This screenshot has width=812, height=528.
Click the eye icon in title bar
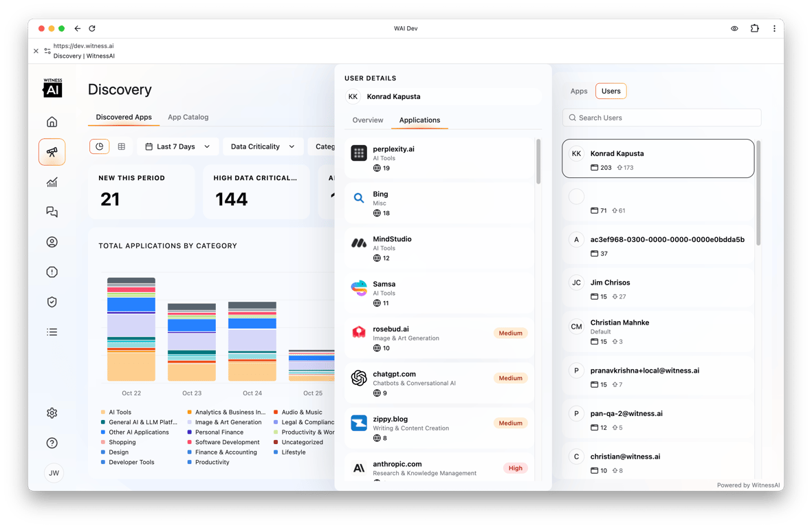(x=734, y=28)
